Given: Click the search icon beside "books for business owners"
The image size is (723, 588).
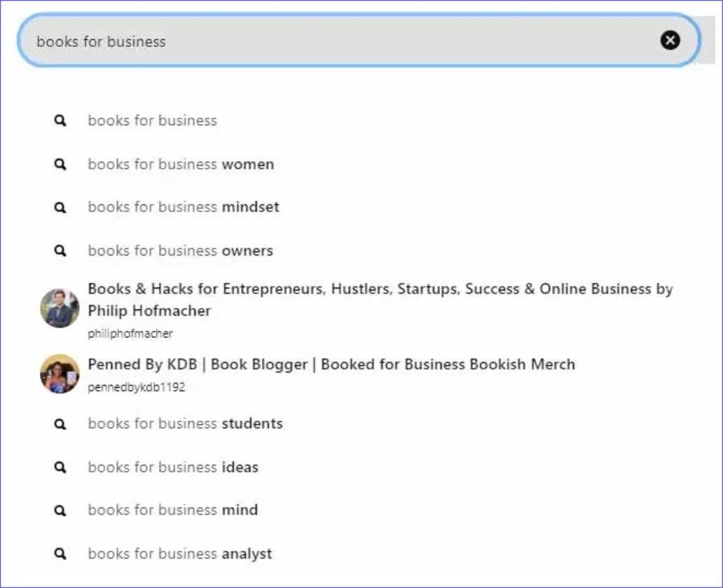Looking at the screenshot, I should tap(60, 251).
